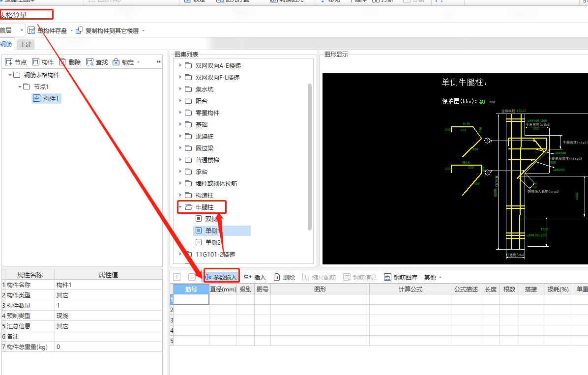Viewport: 588px width, 375px height.
Task: Click the 筋号 column header
Action: (x=191, y=289)
